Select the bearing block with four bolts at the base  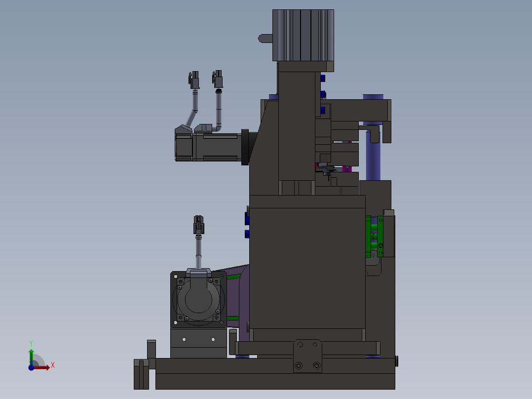coord(307,356)
